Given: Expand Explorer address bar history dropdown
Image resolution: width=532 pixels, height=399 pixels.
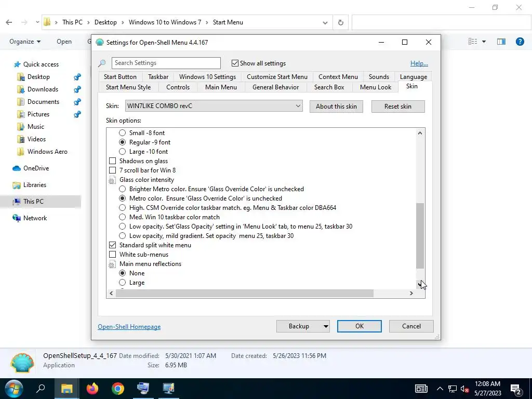Looking at the screenshot, I should [x=325, y=23].
